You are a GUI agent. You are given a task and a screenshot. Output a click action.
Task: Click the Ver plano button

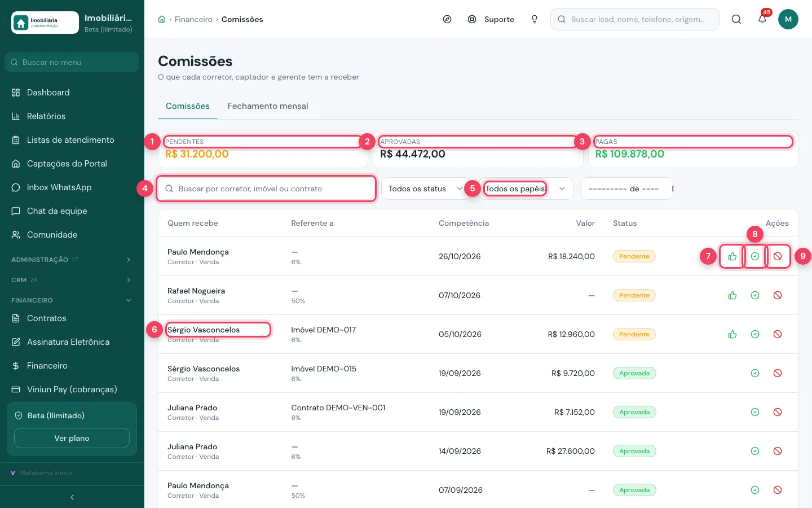(72, 438)
